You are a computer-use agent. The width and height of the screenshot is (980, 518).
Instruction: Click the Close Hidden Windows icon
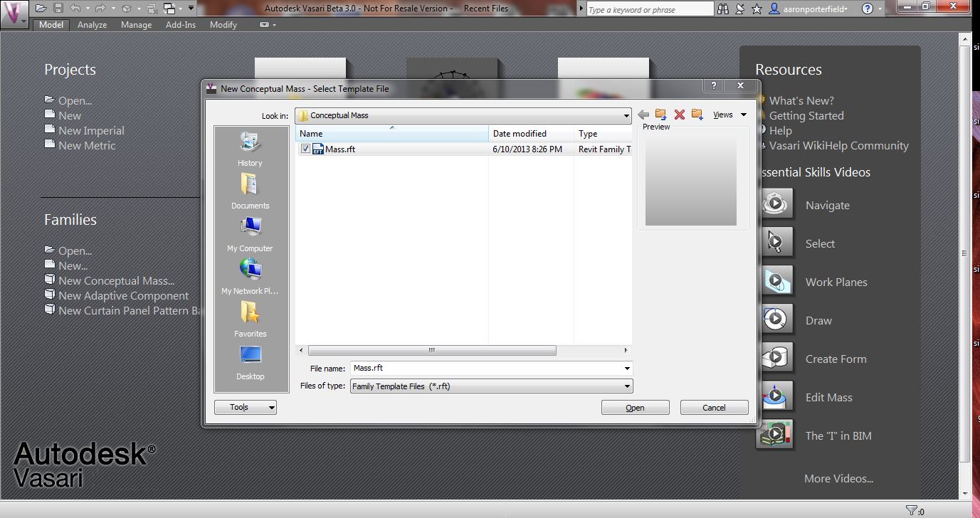click(x=152, y=9)
